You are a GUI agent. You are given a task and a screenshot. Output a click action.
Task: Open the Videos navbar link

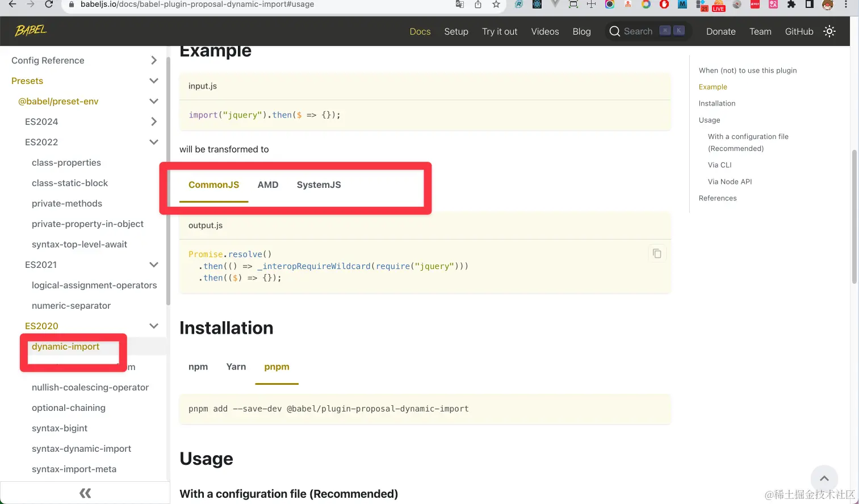(545, 31)
